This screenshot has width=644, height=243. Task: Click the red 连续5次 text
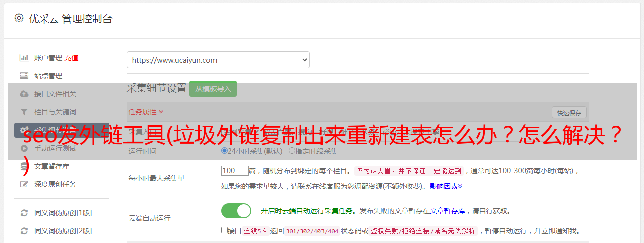pos(256,231)
